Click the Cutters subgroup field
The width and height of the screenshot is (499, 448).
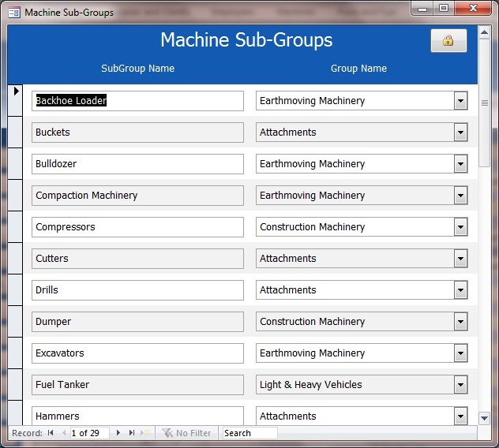137,258
